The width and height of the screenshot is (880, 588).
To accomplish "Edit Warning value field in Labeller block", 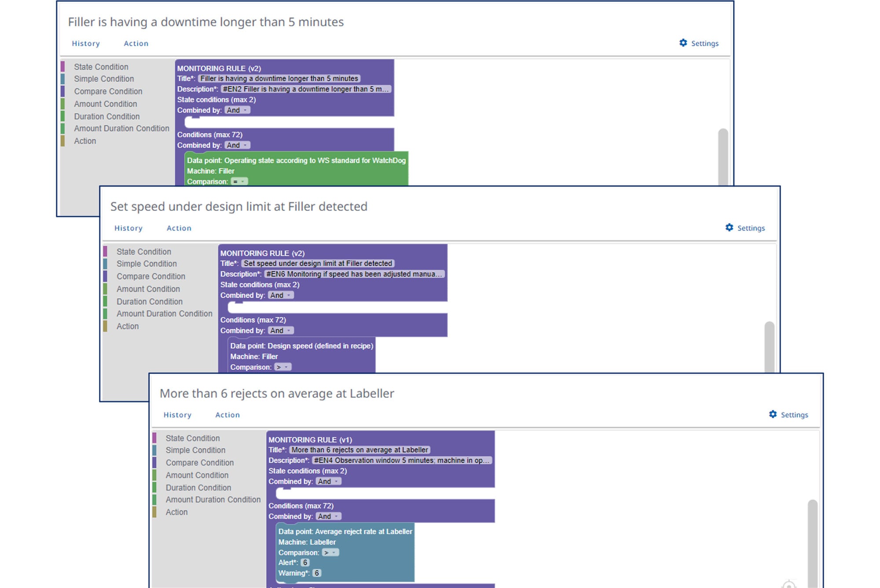I will coord(317,573).
